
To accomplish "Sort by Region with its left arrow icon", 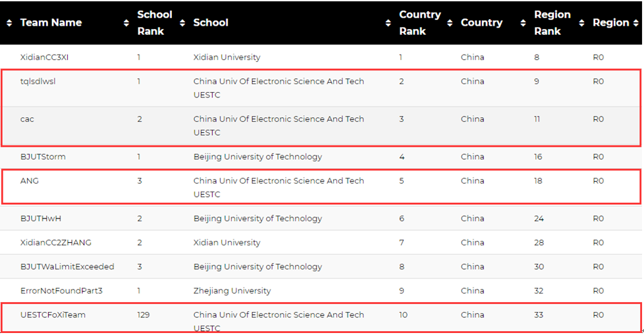I will 581,23.
